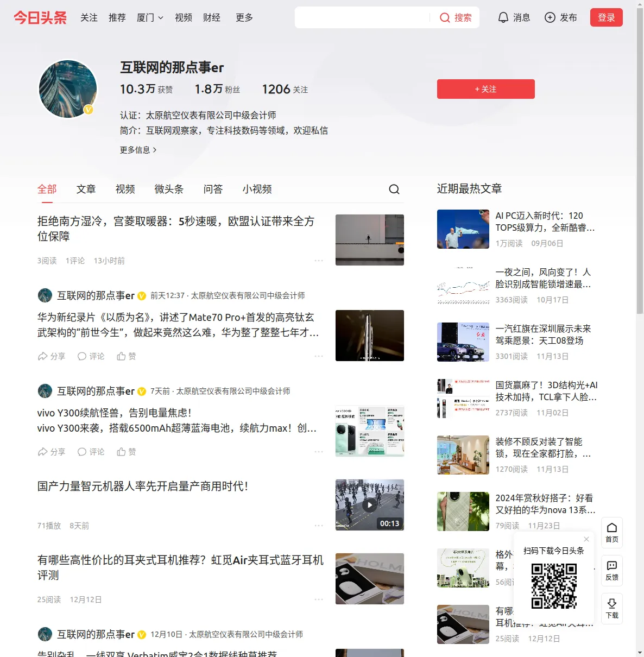
Task: Open hot article AI PC迈入新时代
Action: click(545, 222)
